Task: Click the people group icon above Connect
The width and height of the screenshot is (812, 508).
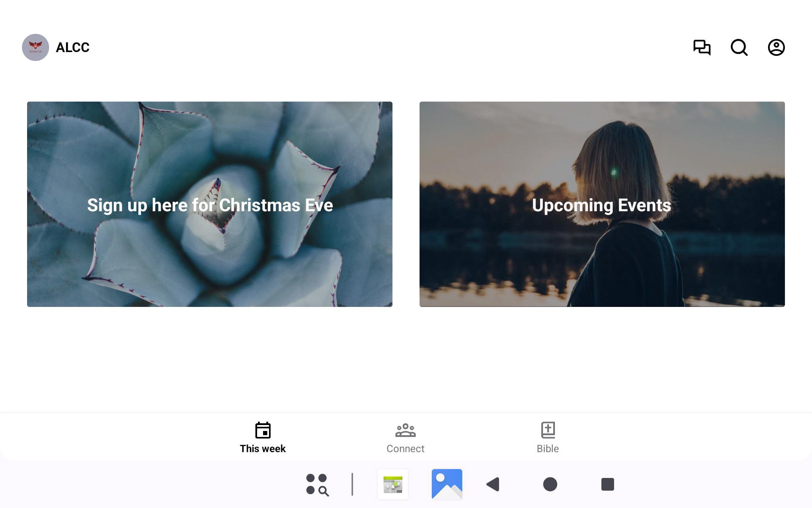Action: [405, 430]
